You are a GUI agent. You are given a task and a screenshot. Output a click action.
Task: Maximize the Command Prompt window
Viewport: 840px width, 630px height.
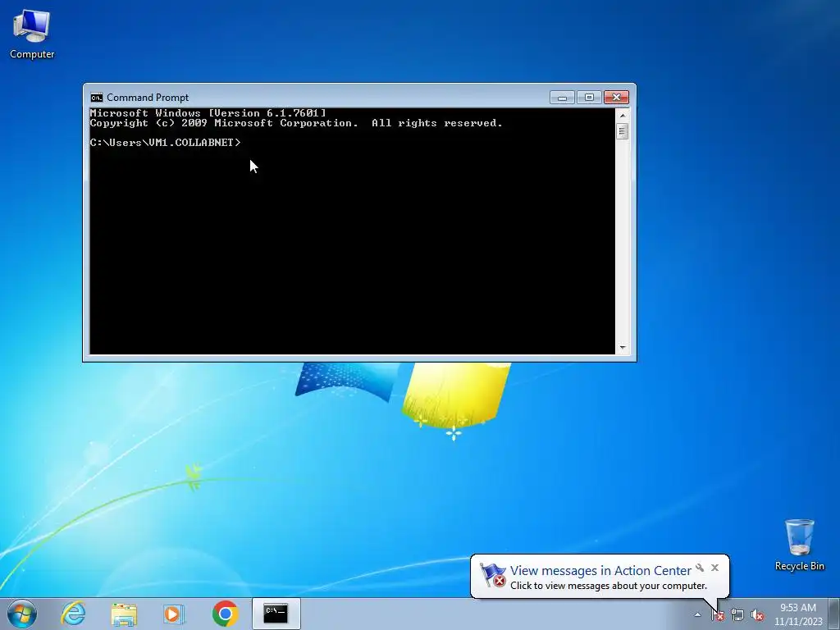tap(589, 98)
